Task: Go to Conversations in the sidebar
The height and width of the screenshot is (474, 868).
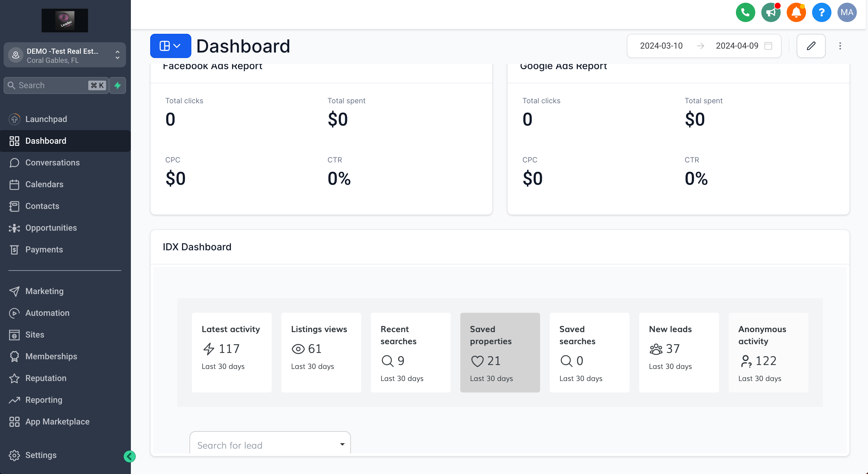Action: click(x=53, y=163)
